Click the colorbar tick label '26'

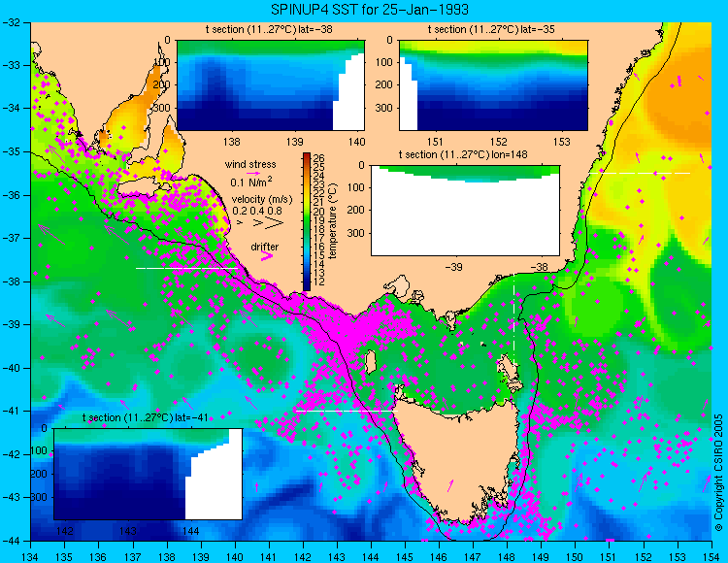coord(318,158)
